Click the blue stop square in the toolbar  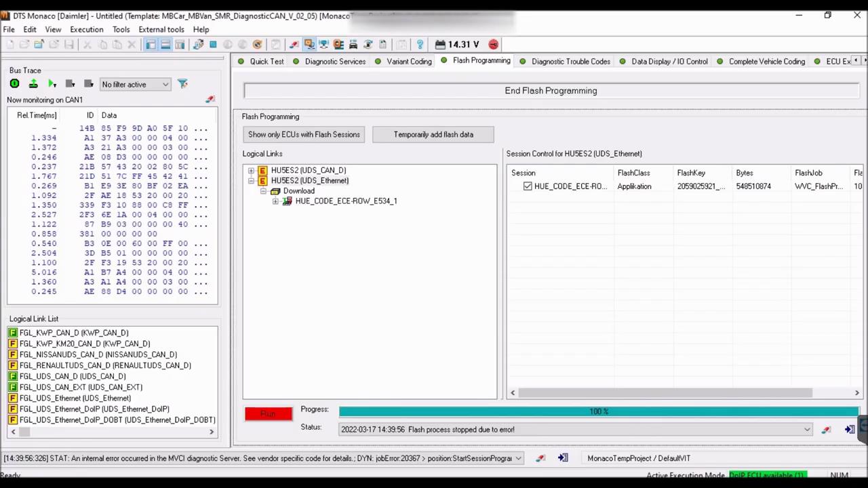coord(213,45)
